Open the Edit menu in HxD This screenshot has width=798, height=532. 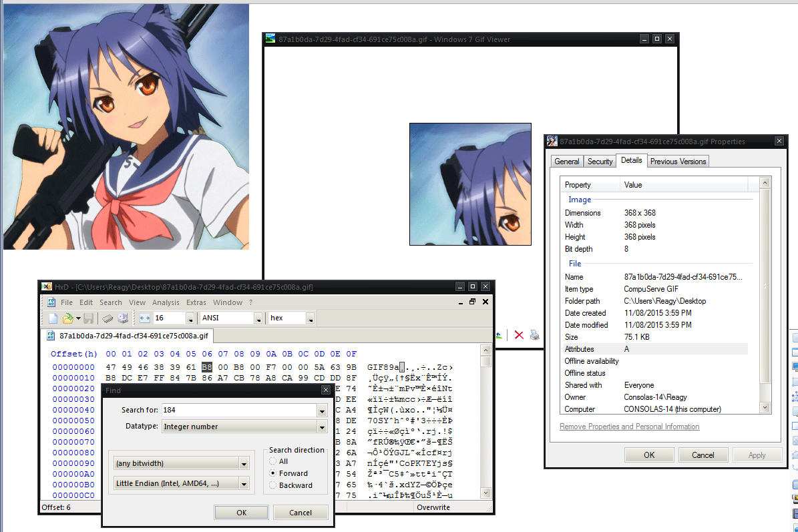click(x=86, y=302)
